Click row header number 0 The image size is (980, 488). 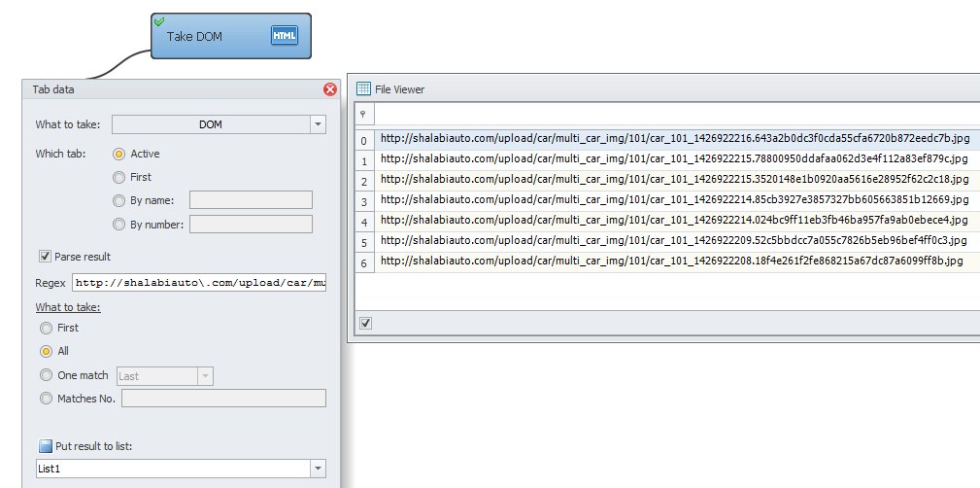pos(364,140)
